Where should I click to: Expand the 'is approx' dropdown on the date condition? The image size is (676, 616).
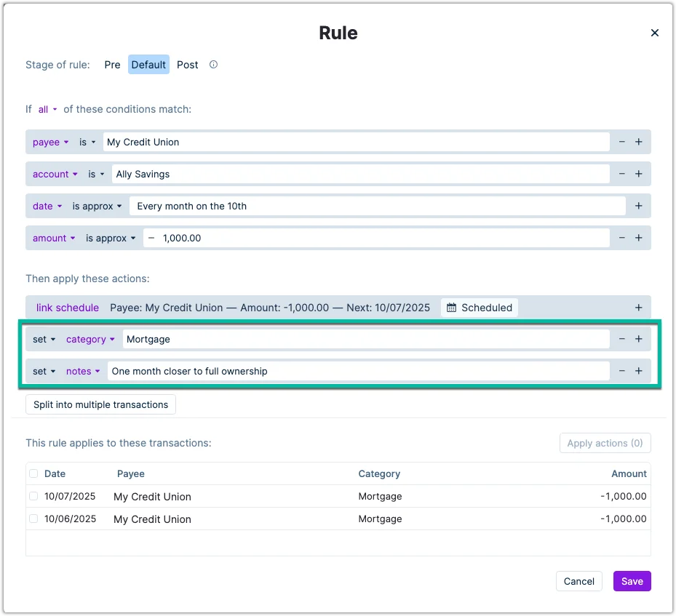tap(97, 206)
